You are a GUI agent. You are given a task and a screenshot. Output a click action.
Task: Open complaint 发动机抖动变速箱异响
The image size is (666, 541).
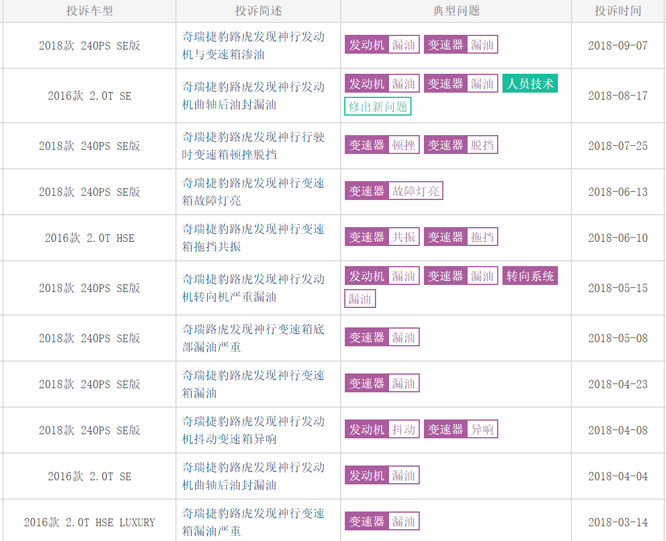[253, 430]
